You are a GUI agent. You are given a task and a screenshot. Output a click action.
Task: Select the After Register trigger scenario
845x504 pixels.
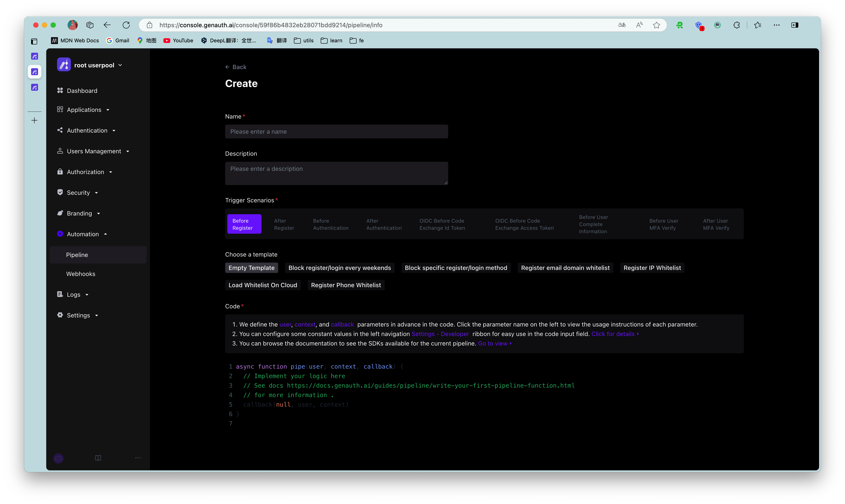284,224
